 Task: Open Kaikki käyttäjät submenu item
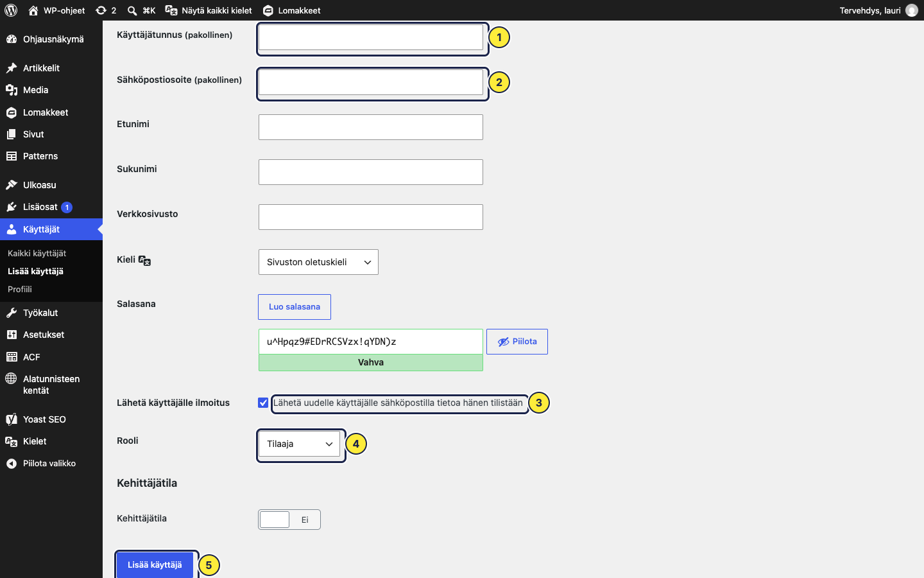pyautogui.click(x=37, y=253)
